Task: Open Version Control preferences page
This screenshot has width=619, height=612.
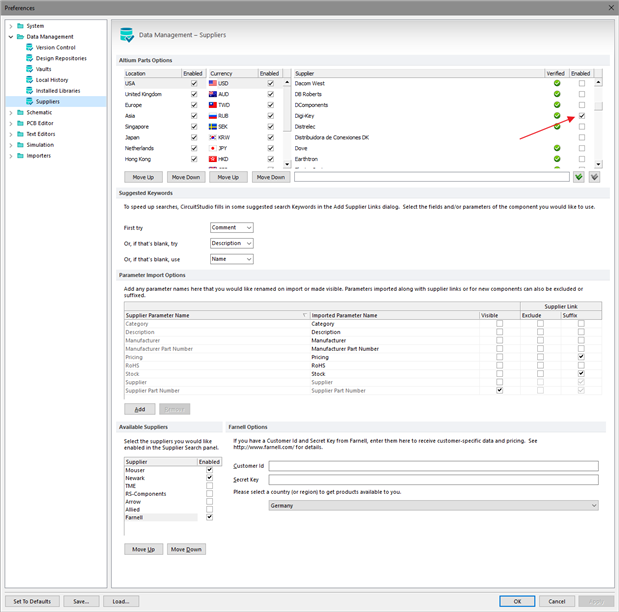Action: pos(55,47)
